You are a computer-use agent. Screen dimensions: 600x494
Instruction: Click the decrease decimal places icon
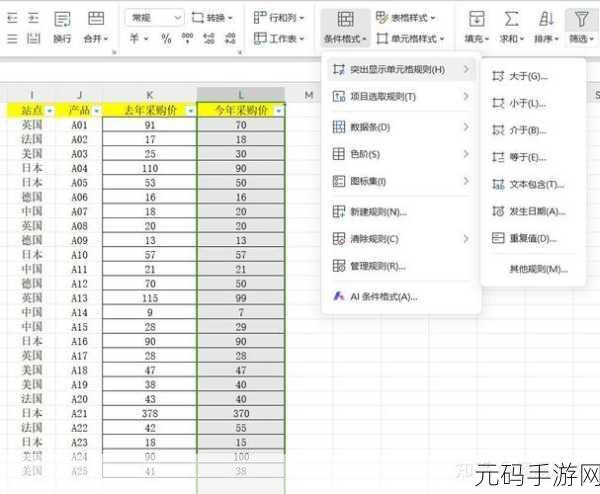(230, 38)
